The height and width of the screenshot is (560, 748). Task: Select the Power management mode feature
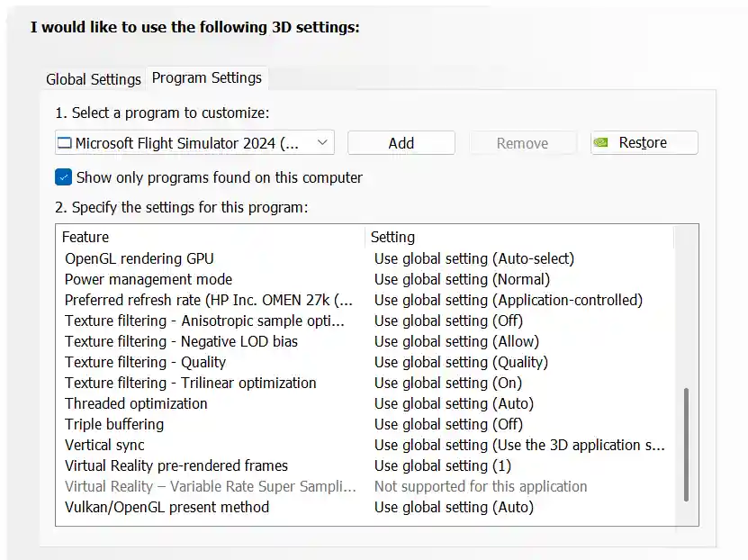click(149, 279)
